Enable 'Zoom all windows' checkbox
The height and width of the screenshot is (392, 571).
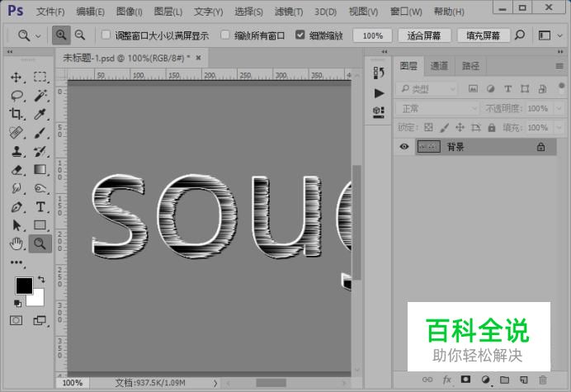point(225,35)
